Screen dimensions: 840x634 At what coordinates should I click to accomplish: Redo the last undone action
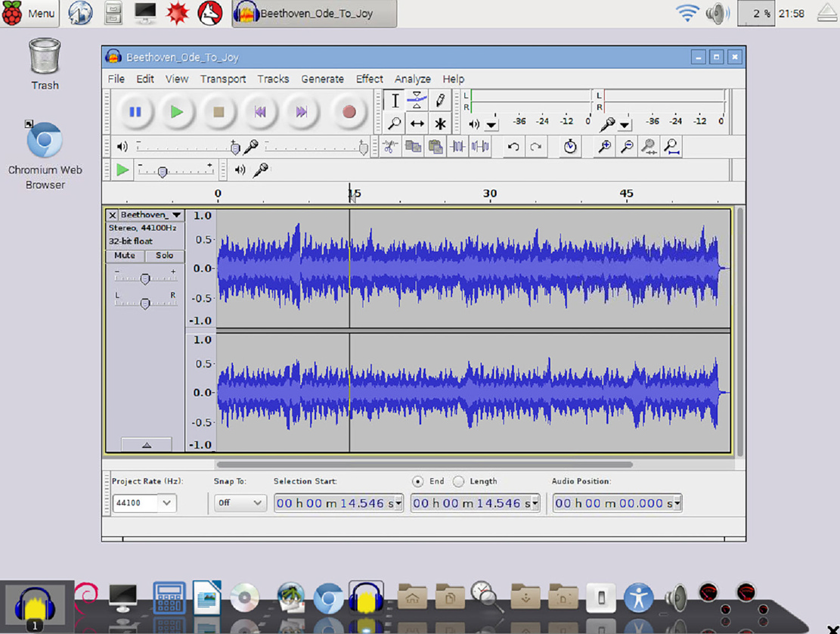point(536,146)
